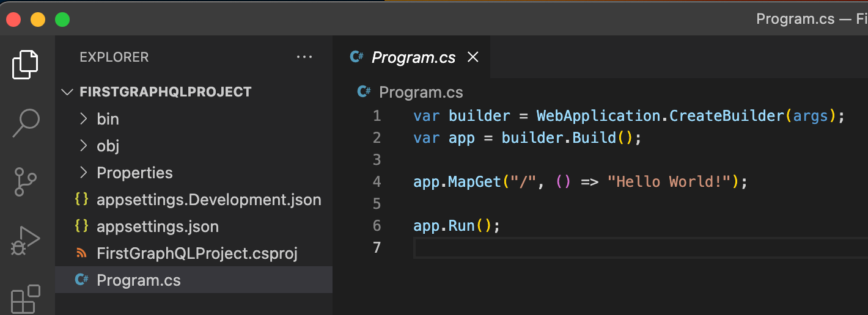Open the Run and Debug icon

tap(26, 241)
